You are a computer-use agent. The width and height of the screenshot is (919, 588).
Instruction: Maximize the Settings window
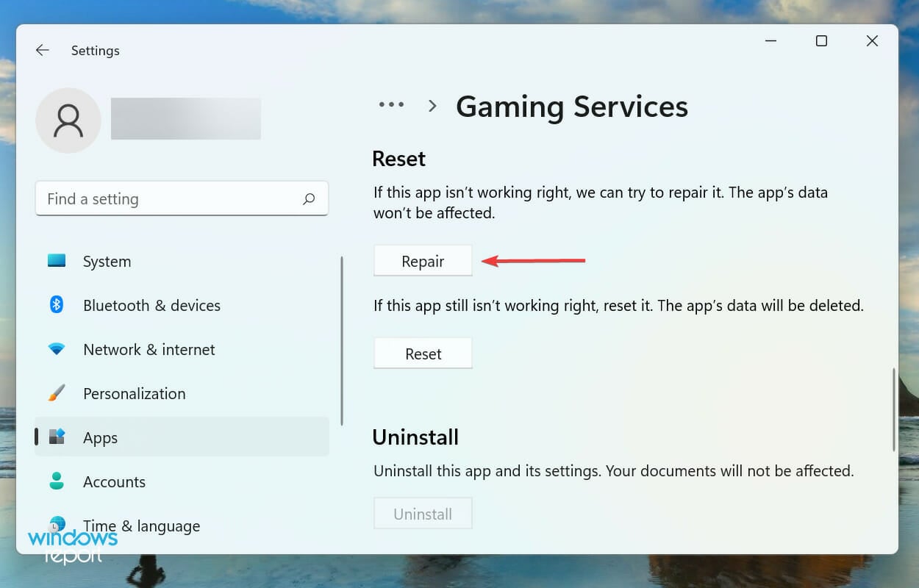point(821,41)
